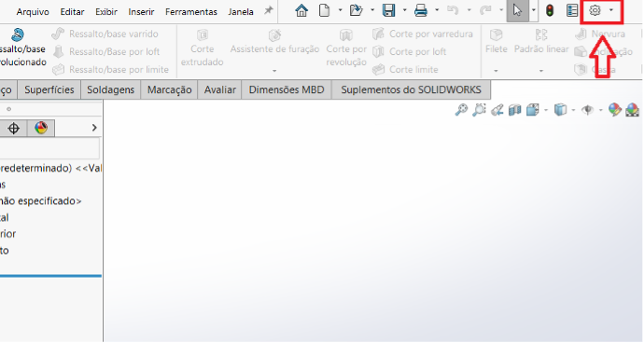This screenshot has height=343, width=644.
Task: Click Corte extrudado tool
Action: [203, 48]
